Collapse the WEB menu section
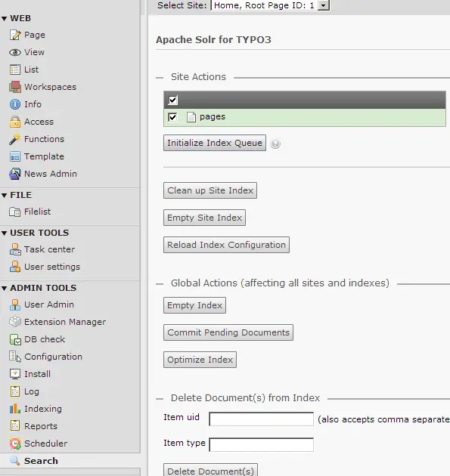 pos(5,19)
